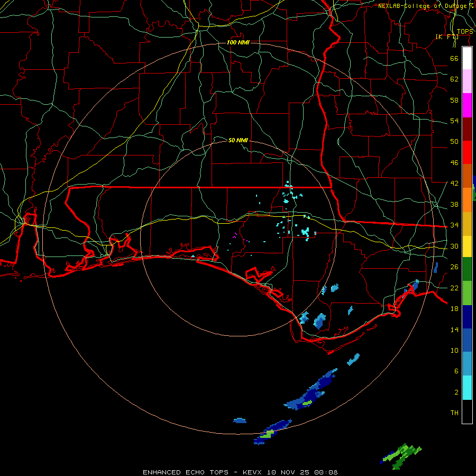The height and width of the screenshot is (476, 476).
Task: Click the "18" legend value
Action: point(454,309)
